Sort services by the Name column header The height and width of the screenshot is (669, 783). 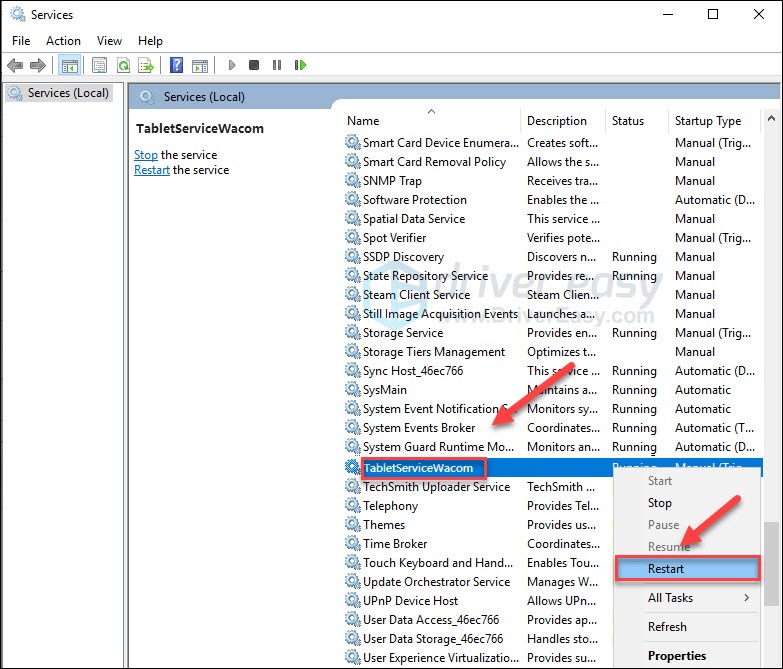click(x=363, y=121)
